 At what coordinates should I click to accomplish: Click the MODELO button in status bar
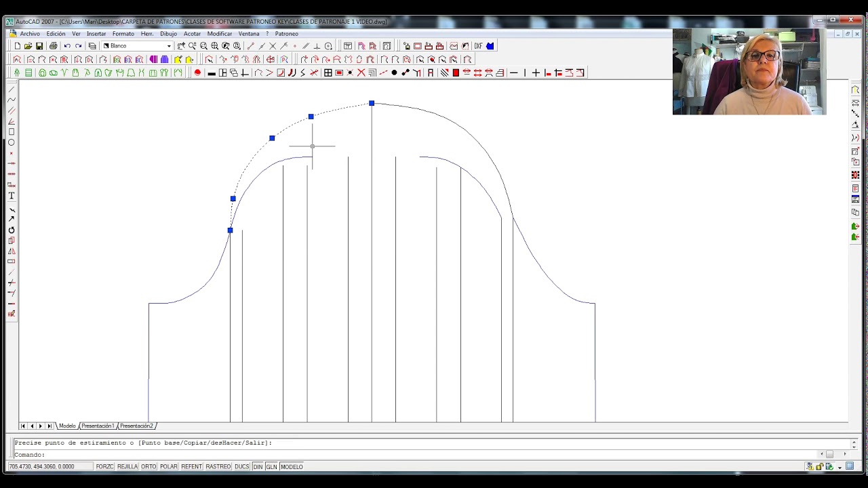(x=292, y=466)
